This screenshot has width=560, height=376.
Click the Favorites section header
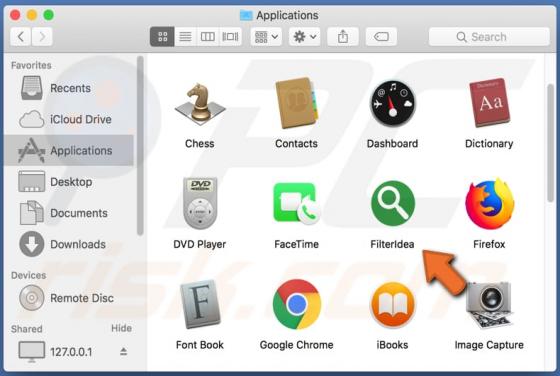click(31, 65)
